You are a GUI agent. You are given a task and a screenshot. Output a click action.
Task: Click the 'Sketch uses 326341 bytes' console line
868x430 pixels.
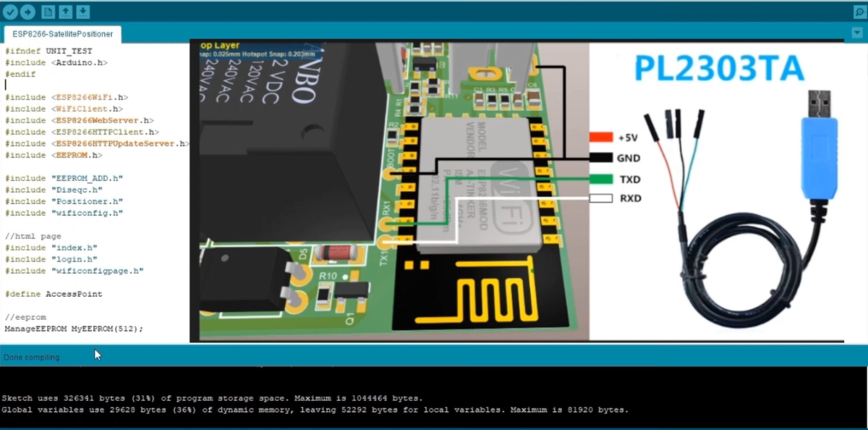pos(212,398)
